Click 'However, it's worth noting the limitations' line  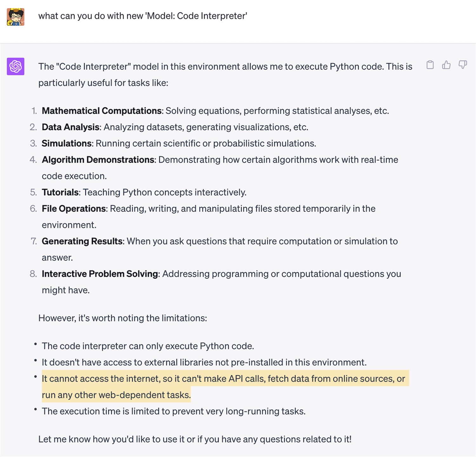coord(123,318)
